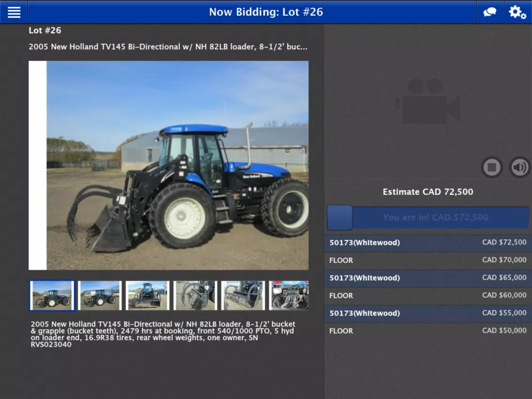This screenshot has height=399, width=532.
Task: Click the 'Now Bidding: Lot #26' header title
Action: pyautogui.click(x=266, y=12)
